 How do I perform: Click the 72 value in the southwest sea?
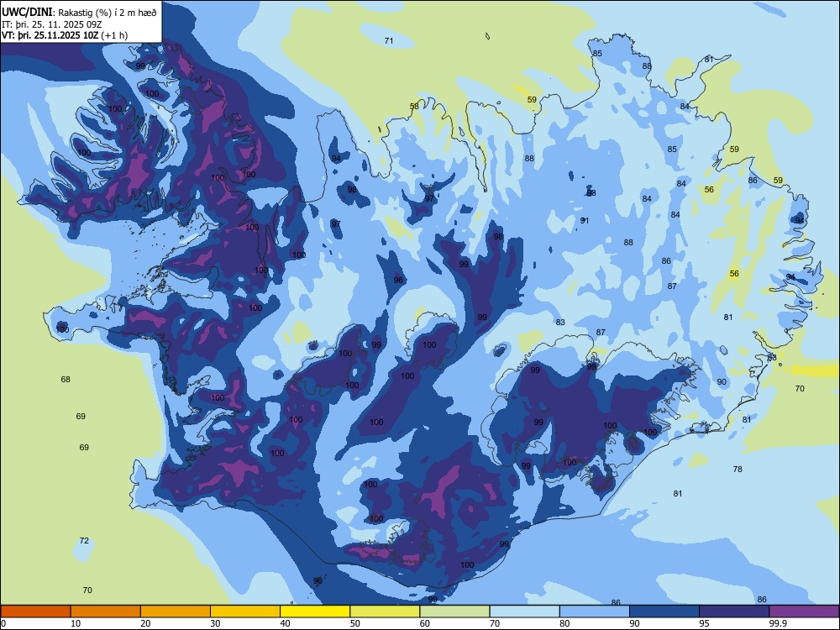click(84, 540)
